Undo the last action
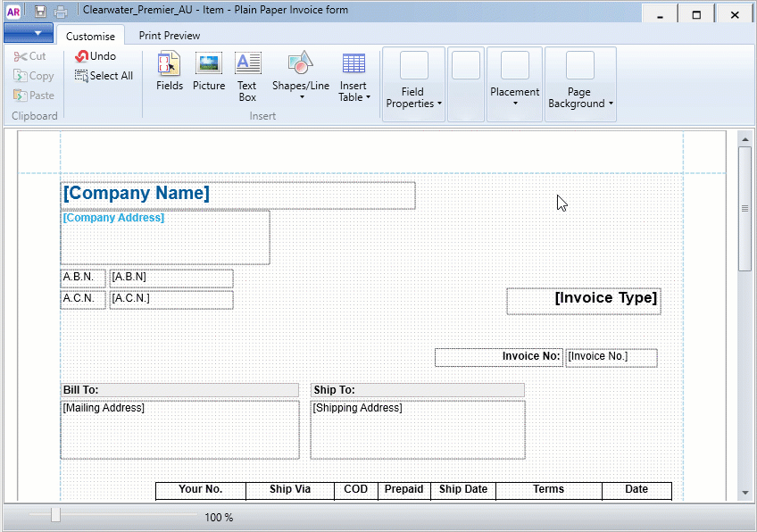Screen dimensions: 757x532 click(x=96, y=56)
